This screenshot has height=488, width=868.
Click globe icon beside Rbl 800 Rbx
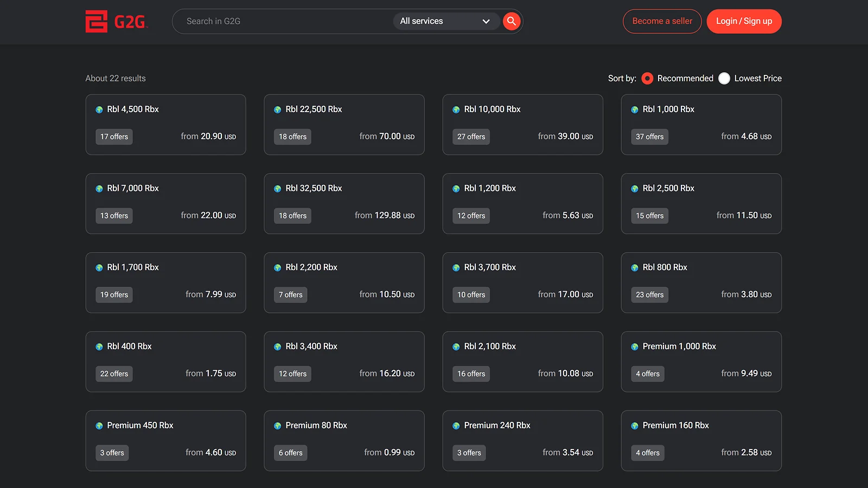[635, 268]
